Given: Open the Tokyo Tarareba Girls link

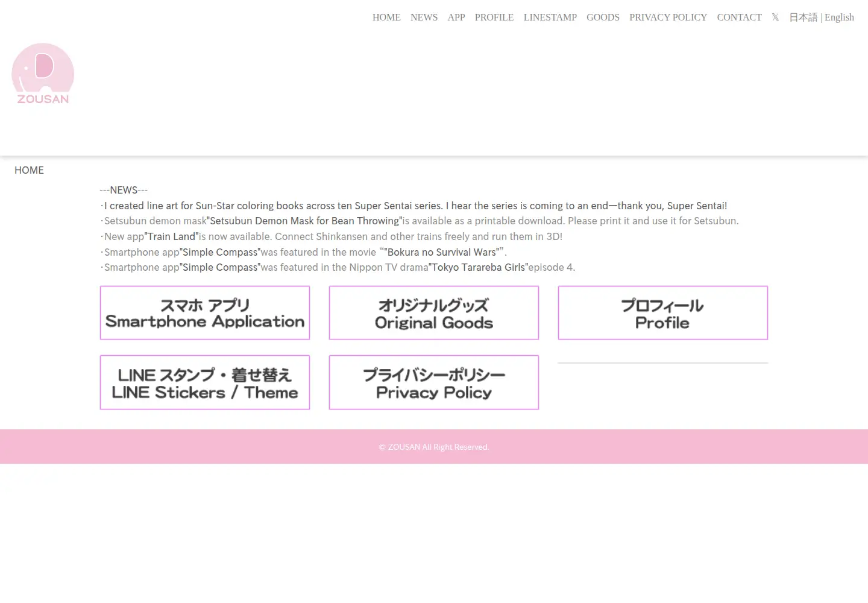Looking at the screenshot, I should (x=478, y=267).
